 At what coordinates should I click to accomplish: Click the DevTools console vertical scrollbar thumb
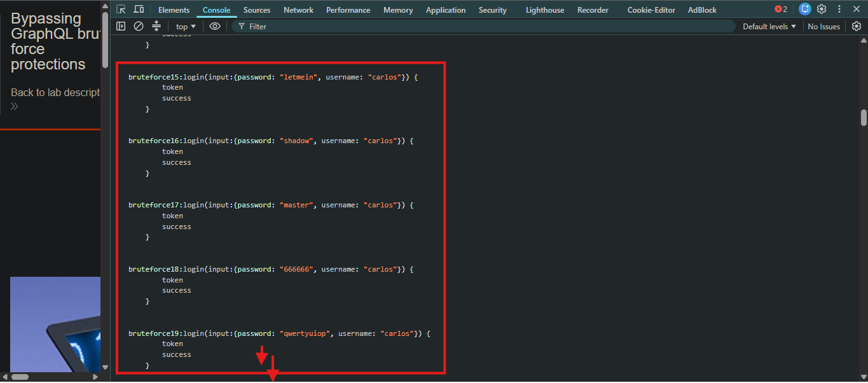tap(864, 118)
